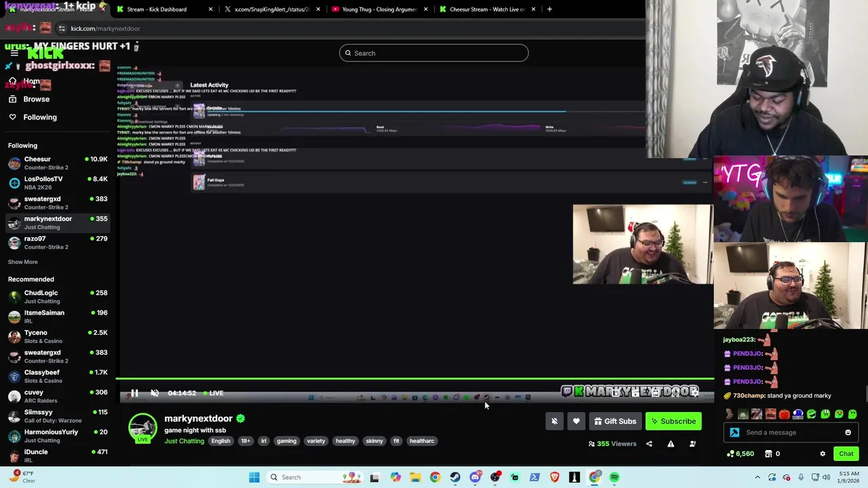Select the gaming stream tag
This screenshot has width=868, height=488.
(286, 441)
